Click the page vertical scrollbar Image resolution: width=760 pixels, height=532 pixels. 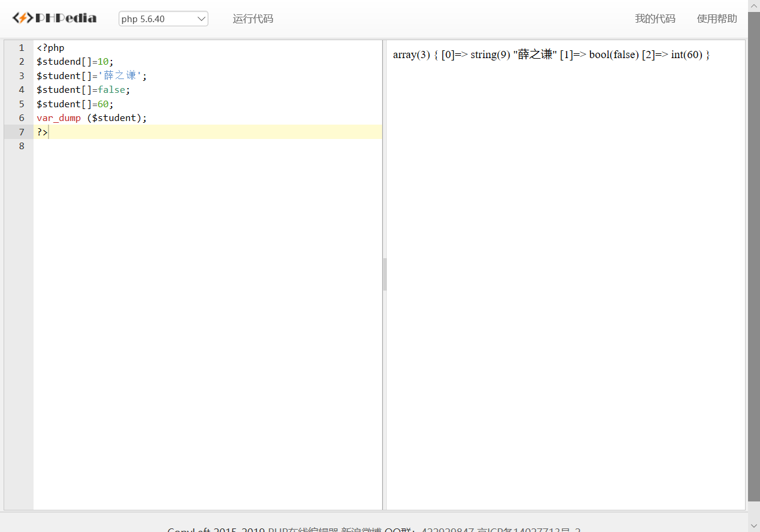coord(754,258)
